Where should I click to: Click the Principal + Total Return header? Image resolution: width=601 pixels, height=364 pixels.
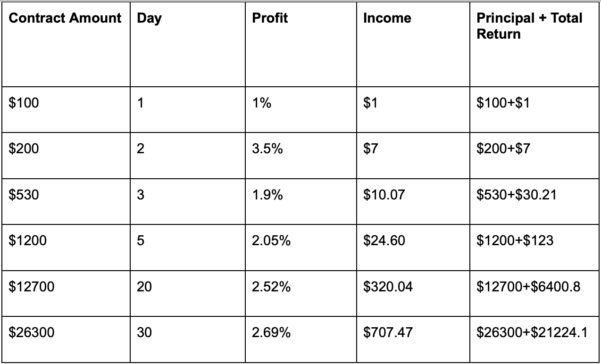pos(534,45)
